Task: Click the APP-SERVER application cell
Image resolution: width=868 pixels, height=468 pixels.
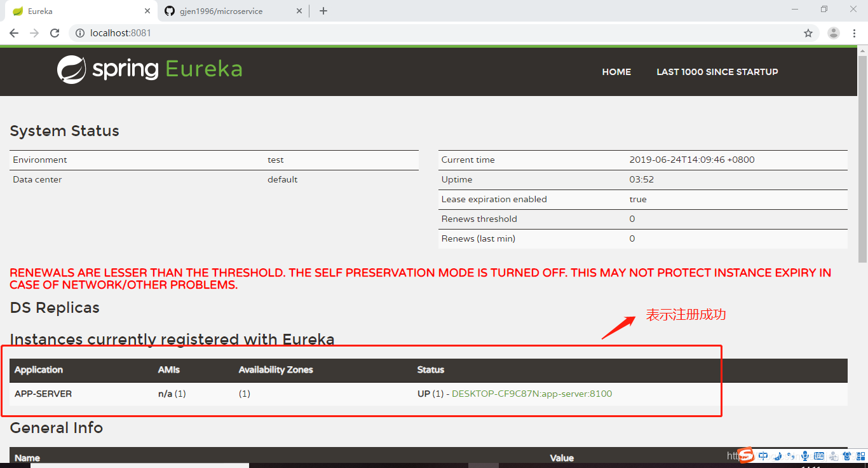Action: pos(43,394)
